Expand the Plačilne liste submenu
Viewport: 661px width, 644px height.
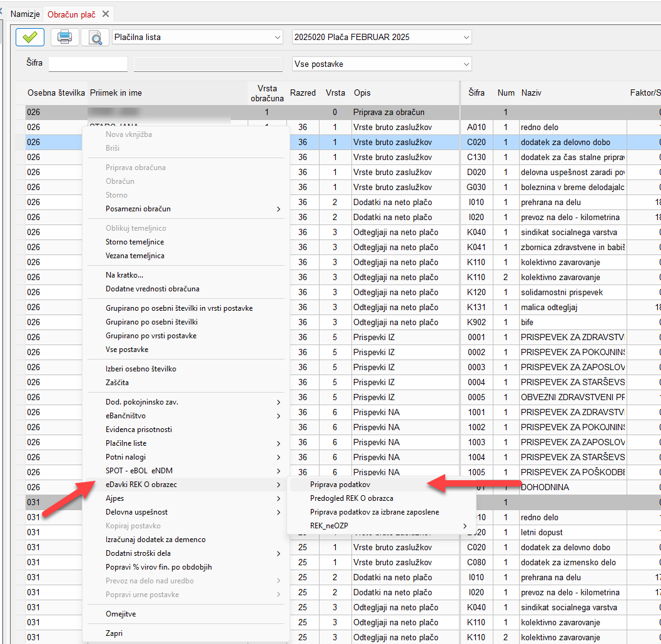186,443
